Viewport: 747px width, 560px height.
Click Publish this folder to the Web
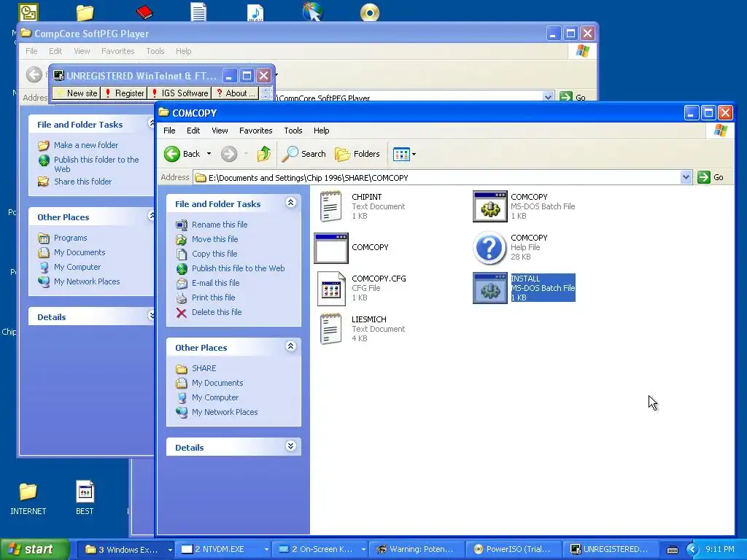(96, 164)
